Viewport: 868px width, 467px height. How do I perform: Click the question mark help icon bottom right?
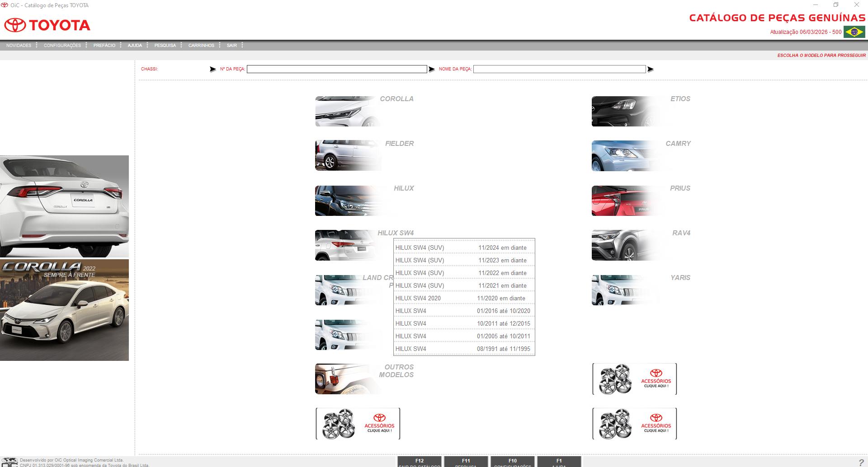[860, 462]
